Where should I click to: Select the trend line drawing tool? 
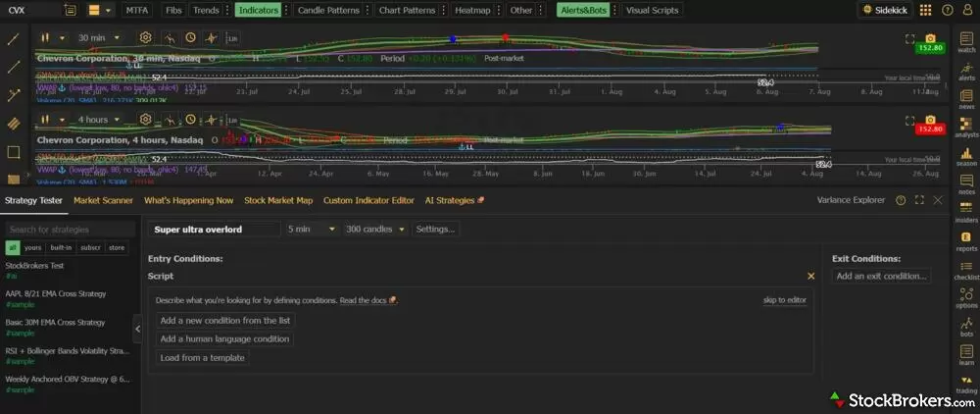click(x=13, y=40)
